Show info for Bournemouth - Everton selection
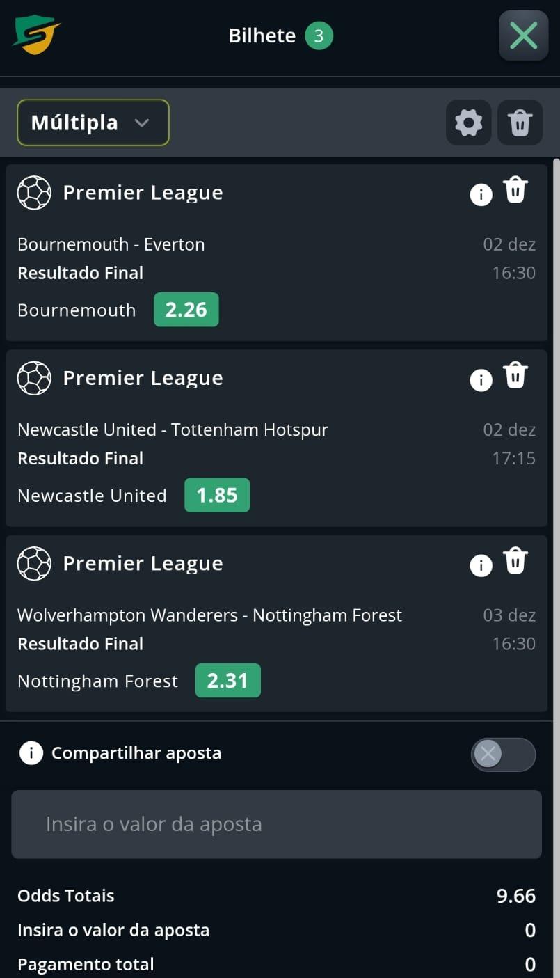Screen dimensions: 560x978 [481, 194]
